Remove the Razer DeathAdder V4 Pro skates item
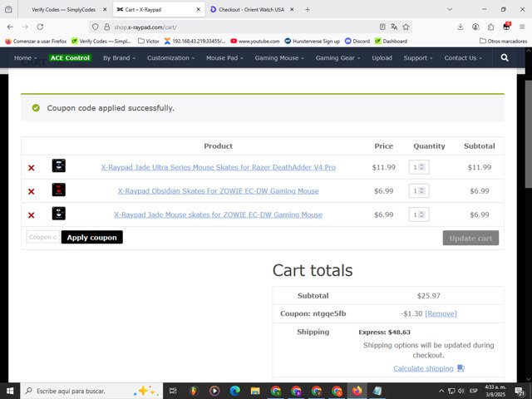Viewport: 532px width, 399px height. (32, 168)
